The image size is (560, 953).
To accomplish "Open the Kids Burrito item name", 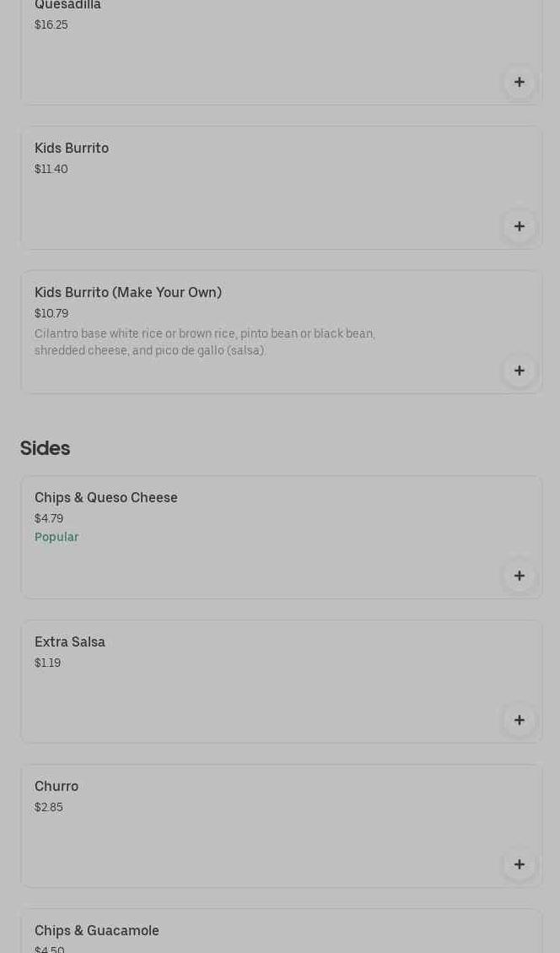I will coord(72,149).
